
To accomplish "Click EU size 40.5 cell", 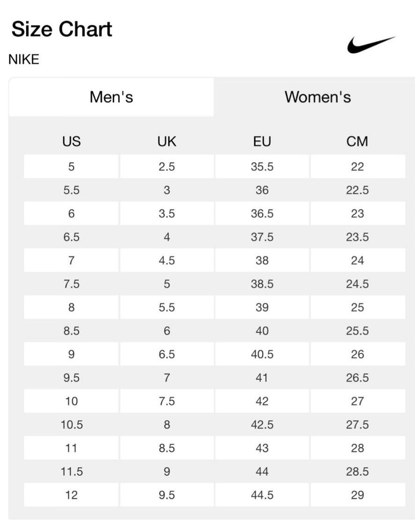I will tap(262, 354).
